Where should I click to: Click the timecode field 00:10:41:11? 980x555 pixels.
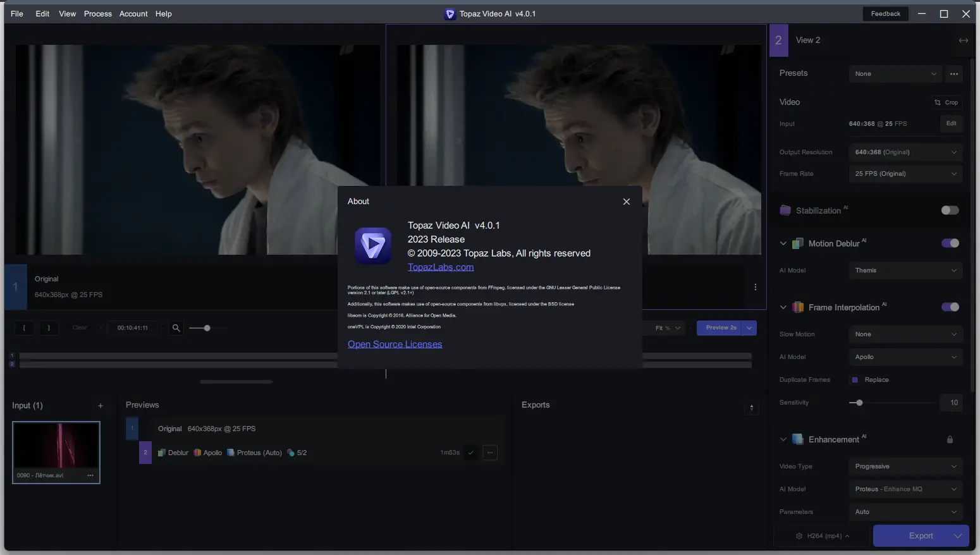click(x=133, y=328)
